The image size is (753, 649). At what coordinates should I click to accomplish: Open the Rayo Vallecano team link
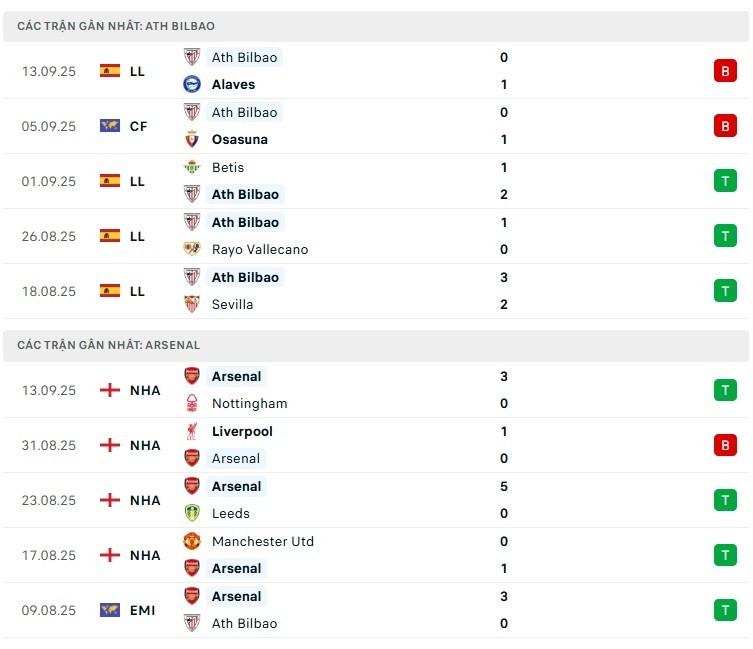point(260,249)
